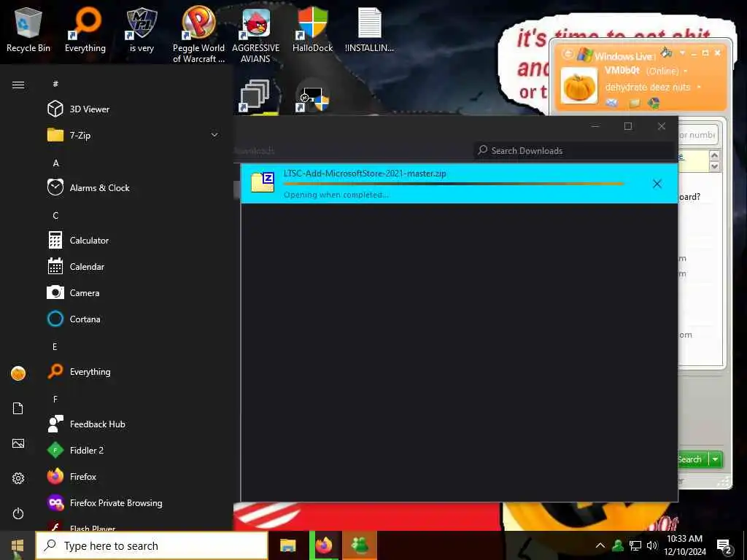Image resolution: width=747 pixels, height=560 pixels.
Task: Click Messenger scrollbar down arrow
Action: 714,166
